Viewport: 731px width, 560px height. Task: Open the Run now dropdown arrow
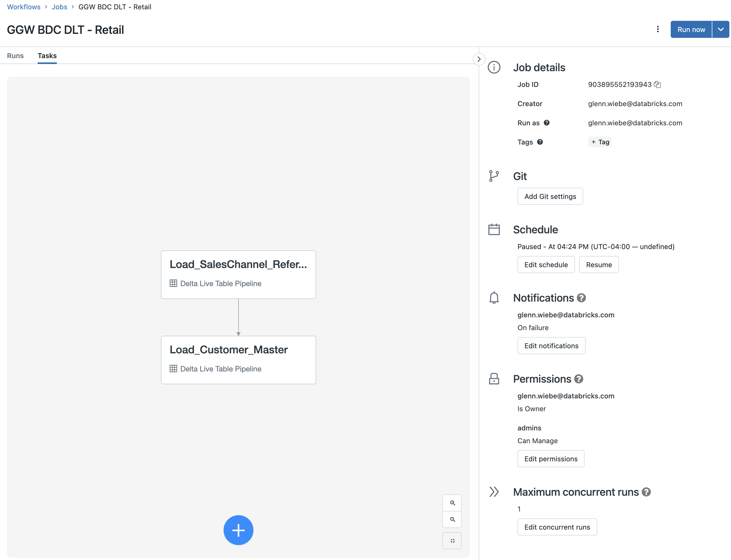(x=721, y=29)
